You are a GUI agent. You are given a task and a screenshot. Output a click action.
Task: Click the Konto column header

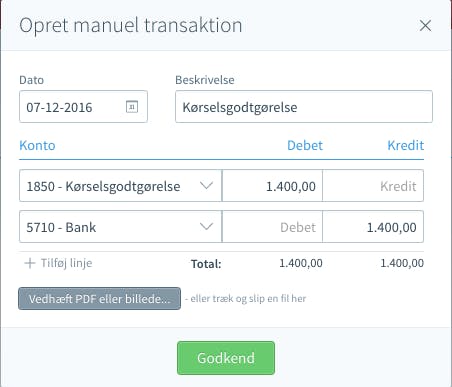click(37, 146)
